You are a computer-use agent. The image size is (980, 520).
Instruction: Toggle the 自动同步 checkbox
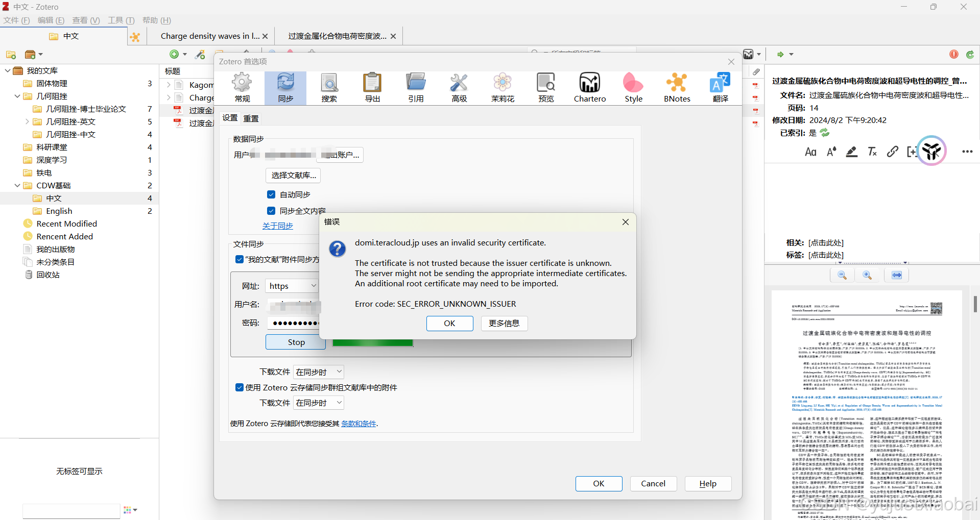coord(271,194)
